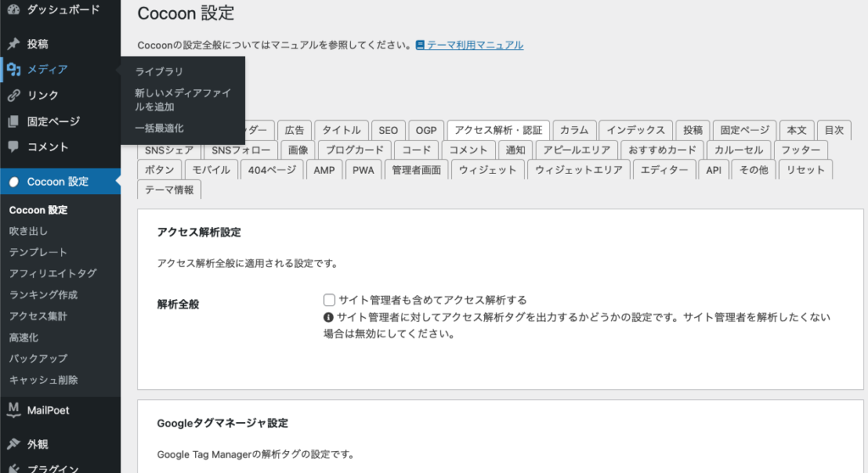Open the OGP tab
Image resolution: width=868 pixels, height=473 pixels.
[426, 131]
